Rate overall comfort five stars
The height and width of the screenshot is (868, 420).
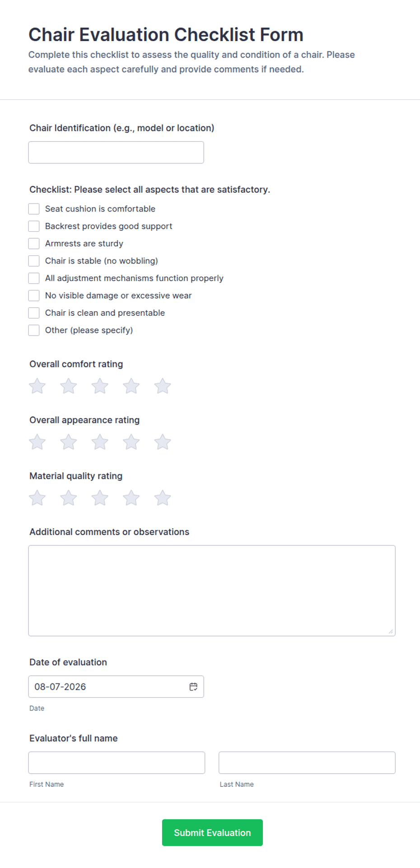(x=163, y=386)
